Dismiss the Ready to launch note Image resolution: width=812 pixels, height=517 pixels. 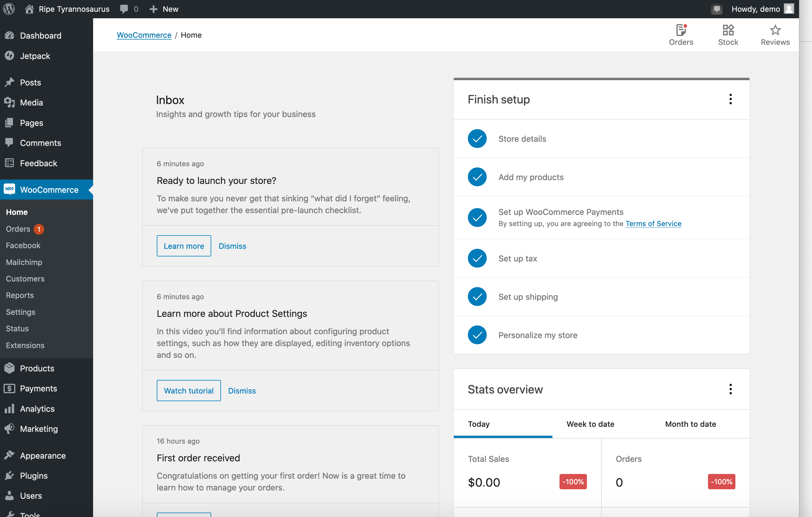pyautogui.click(x=232, y=246)
